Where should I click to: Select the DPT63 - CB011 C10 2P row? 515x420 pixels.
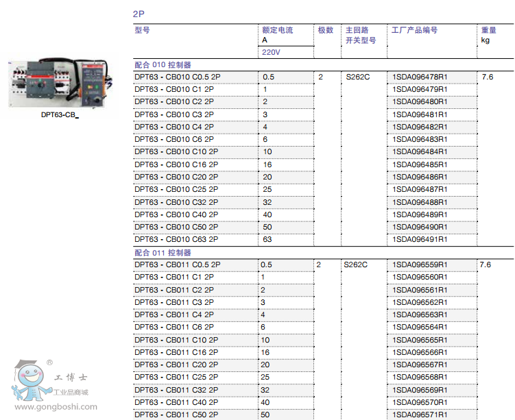(x=176, y=340)
